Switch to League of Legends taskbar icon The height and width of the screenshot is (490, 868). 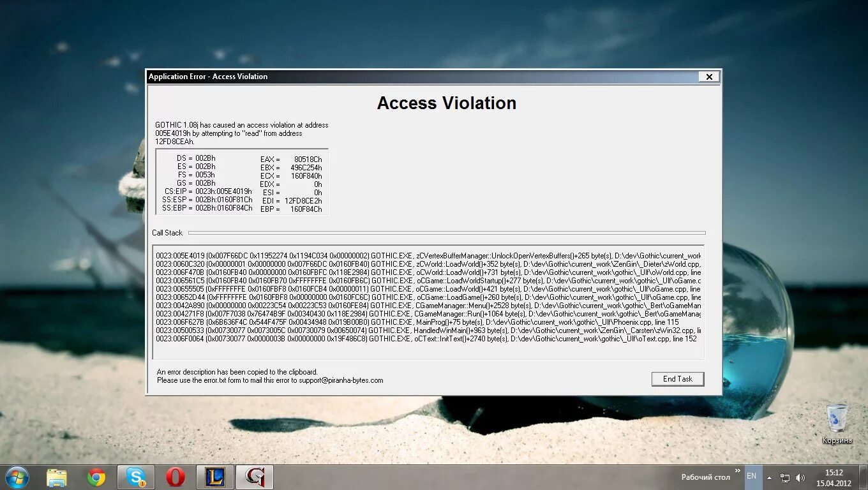point(215,477)
